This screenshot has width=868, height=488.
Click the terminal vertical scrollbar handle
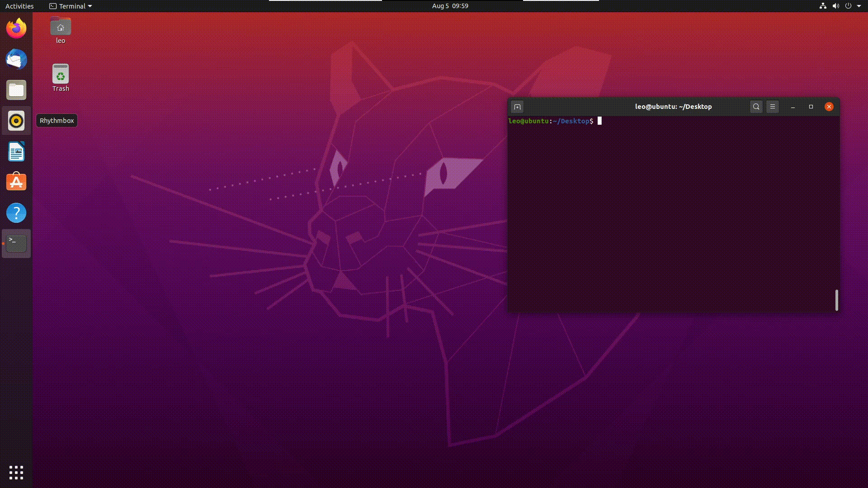[837, 300]
